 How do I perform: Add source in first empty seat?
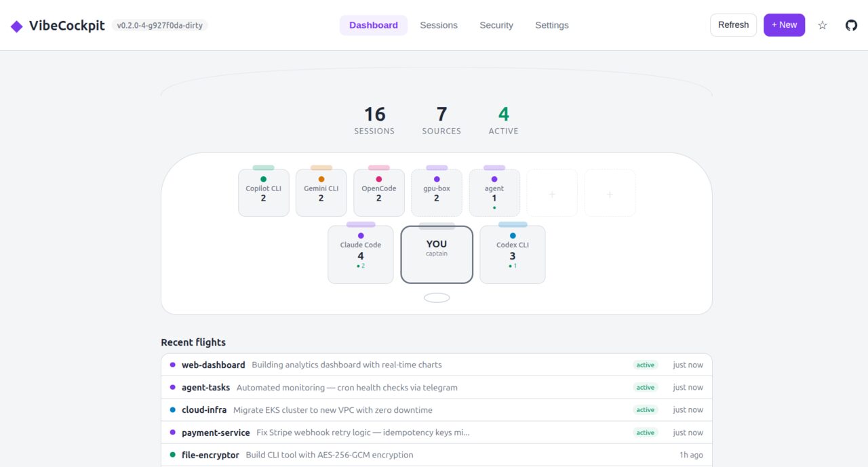click(552, 194)
